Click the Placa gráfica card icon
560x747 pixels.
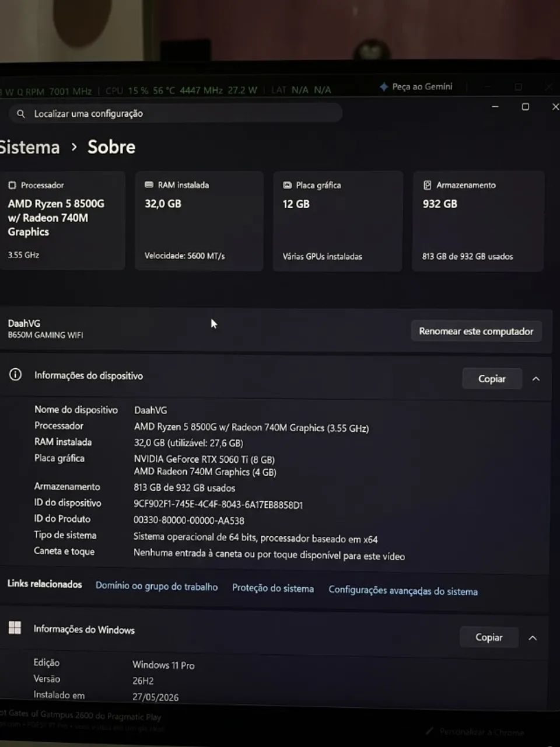click(x=287, y=185)
